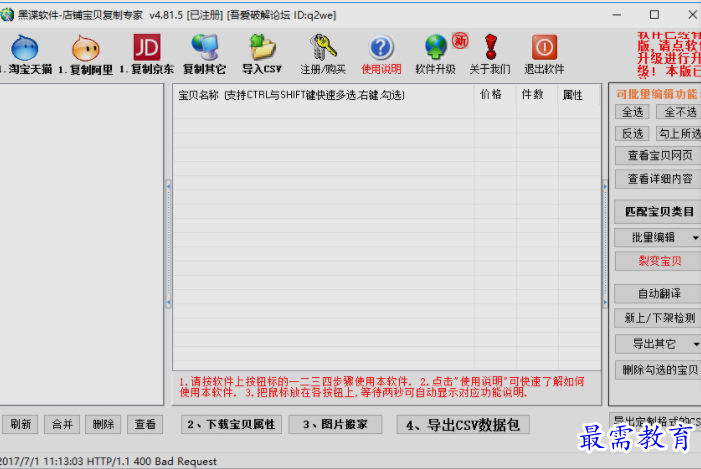
Task: Click the 退出软件 power icon
Action: (544, 47)
